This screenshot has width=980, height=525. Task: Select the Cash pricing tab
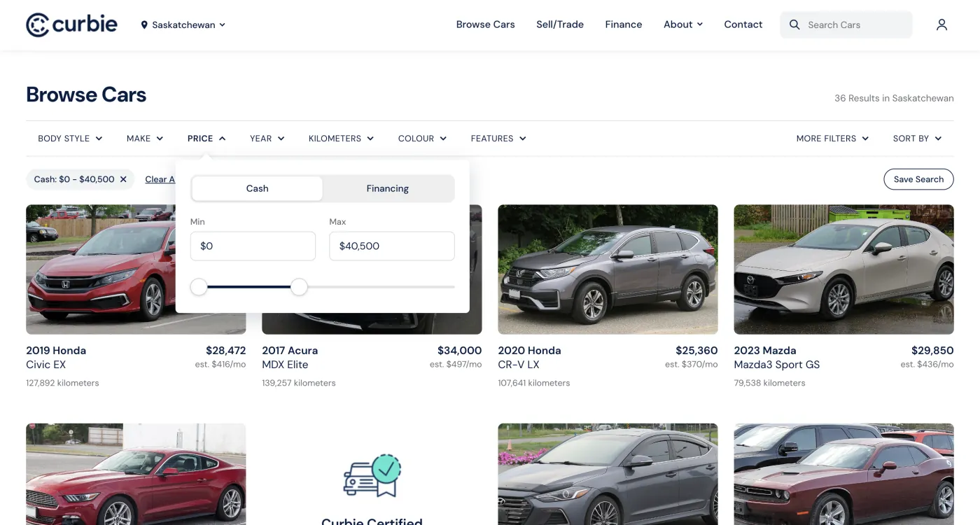pos(257,188)
